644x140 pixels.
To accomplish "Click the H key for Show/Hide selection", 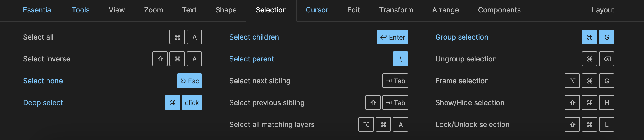I will pos(607,102).
